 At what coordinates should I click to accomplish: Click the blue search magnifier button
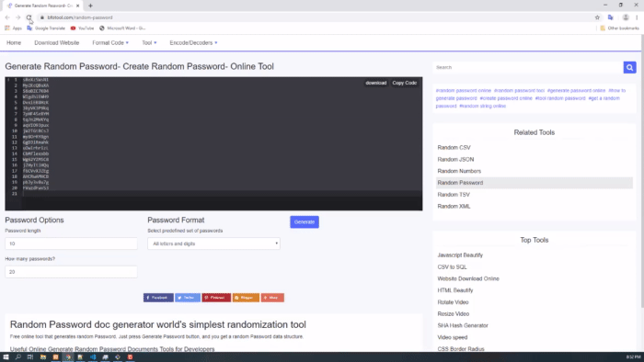click(x=629, y=67)
